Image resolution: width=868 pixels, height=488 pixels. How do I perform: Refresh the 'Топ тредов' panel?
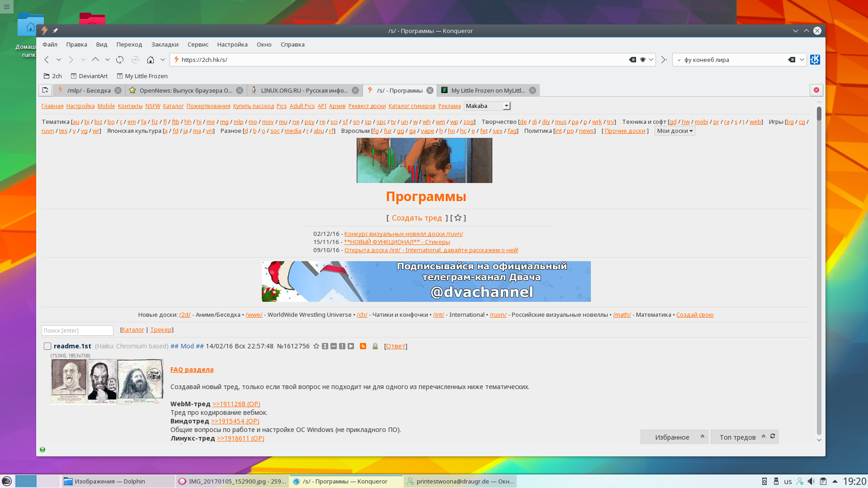pos(773,436)
